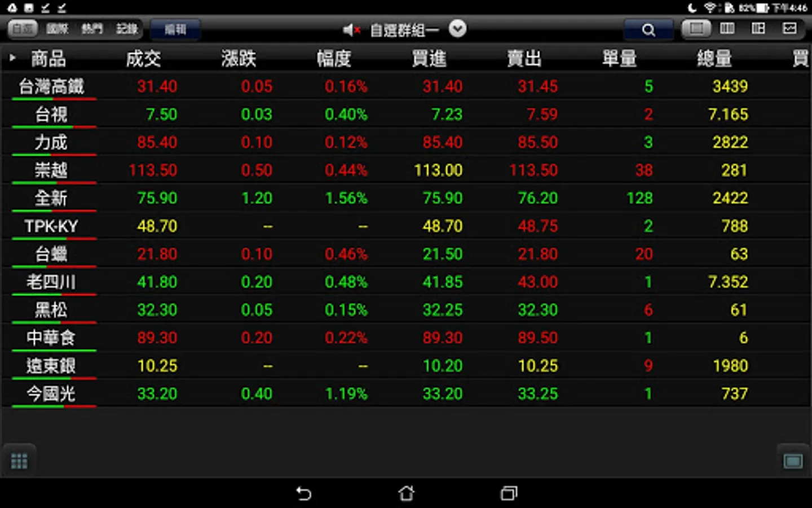Open the TPK-KY stock row

point(406,226)
